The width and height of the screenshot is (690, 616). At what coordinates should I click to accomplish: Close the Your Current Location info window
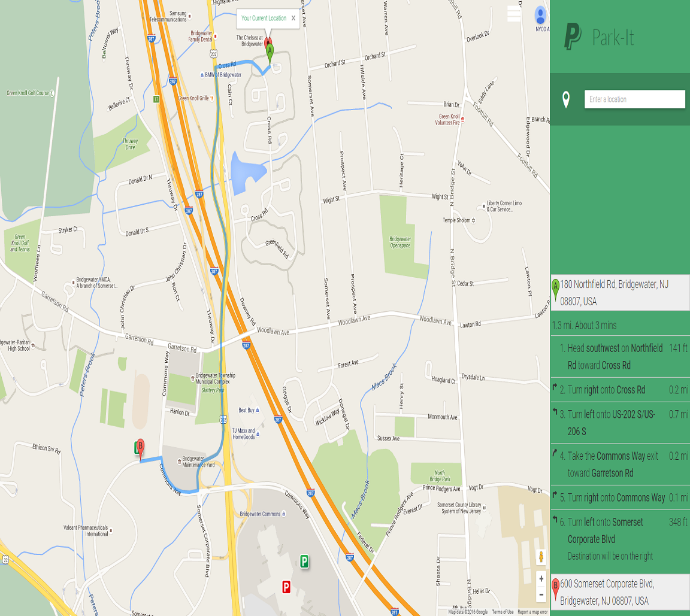tap(293, 19)
